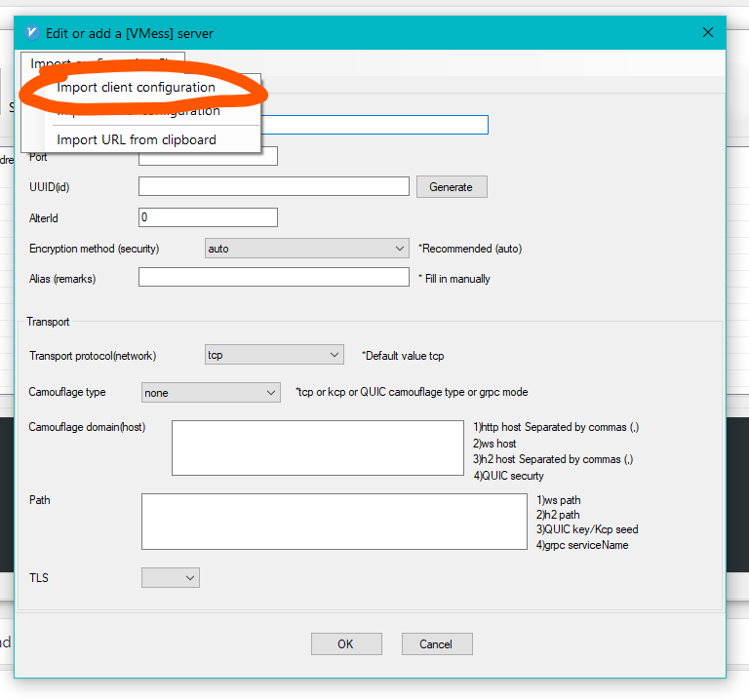Screen dimensions: 749x700
Task: Click the 'Camouflage domain(host)' label
Action: (87, 427)
